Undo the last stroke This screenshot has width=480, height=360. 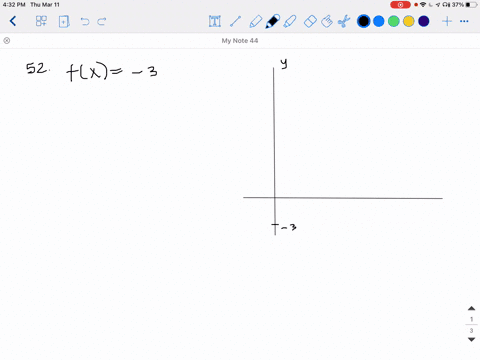pyautogui.click(x=85, y=22)
